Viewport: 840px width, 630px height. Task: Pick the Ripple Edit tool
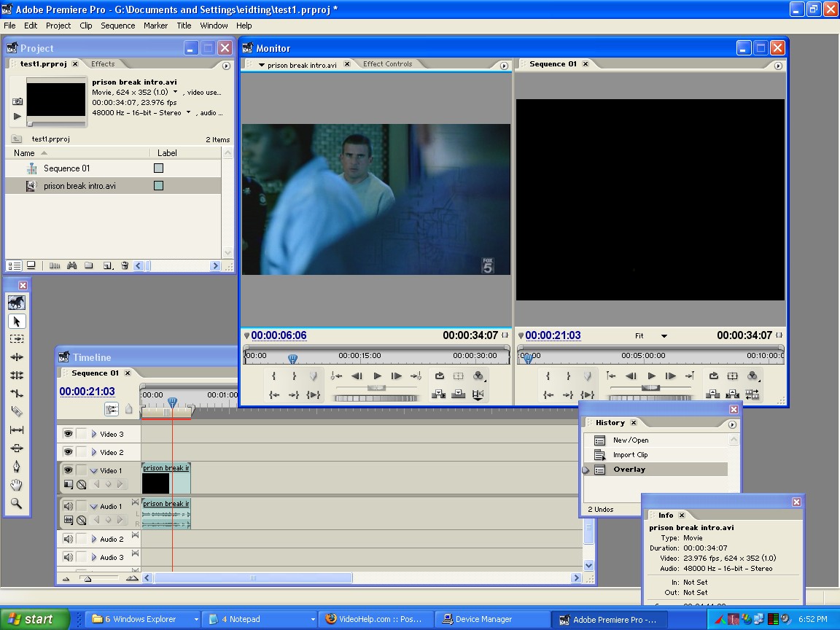[x=17, y=357]
